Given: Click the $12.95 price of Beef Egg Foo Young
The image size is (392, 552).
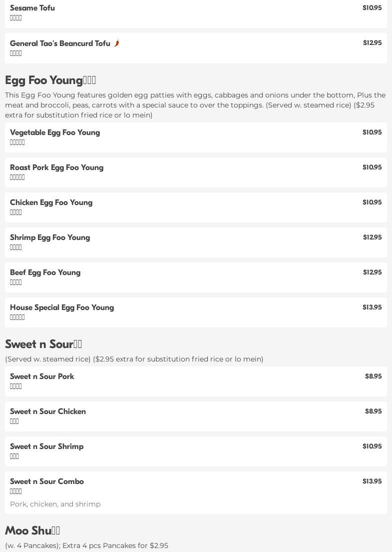Looking at the screenshot, I should tap(372, 272).
